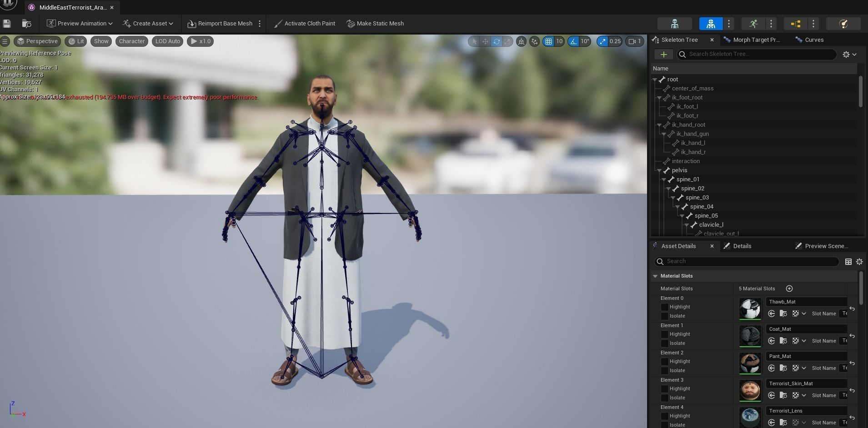
Task: Toggle surface snapping icon in viewport toolbar
Action: click(535, 41)
